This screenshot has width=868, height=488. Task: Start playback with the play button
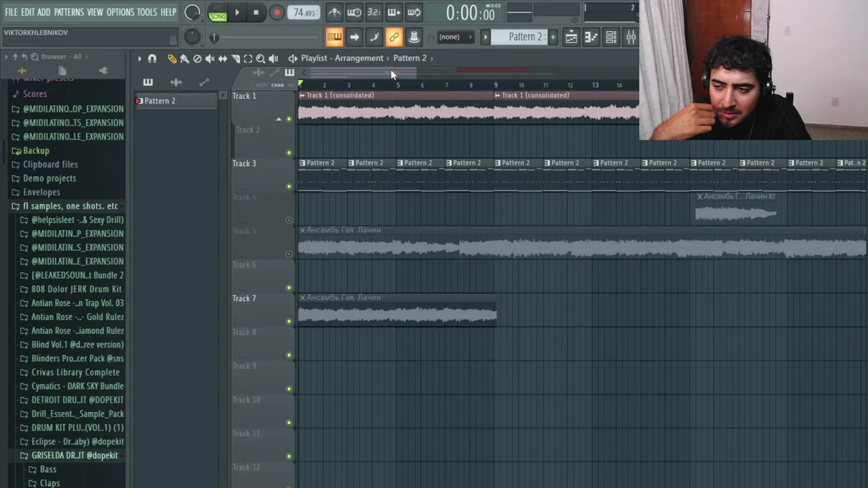[237, 12]
